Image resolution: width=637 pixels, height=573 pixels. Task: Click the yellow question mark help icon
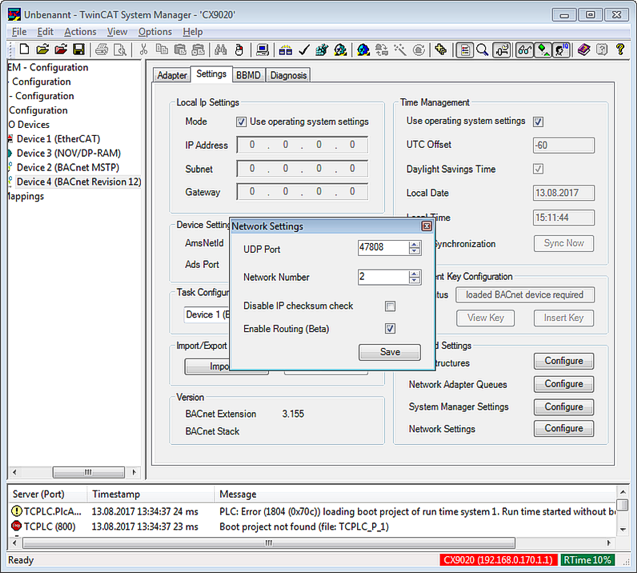point(620,50)
